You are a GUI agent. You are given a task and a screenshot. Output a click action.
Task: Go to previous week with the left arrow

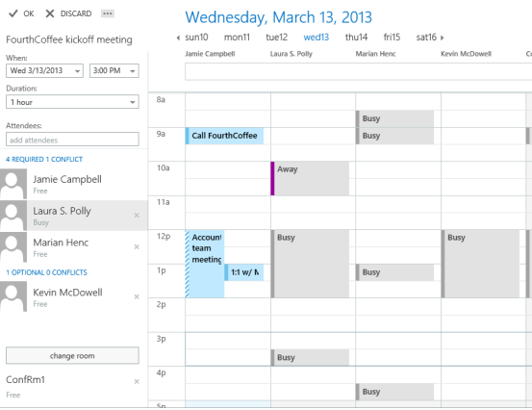[179, 38]
